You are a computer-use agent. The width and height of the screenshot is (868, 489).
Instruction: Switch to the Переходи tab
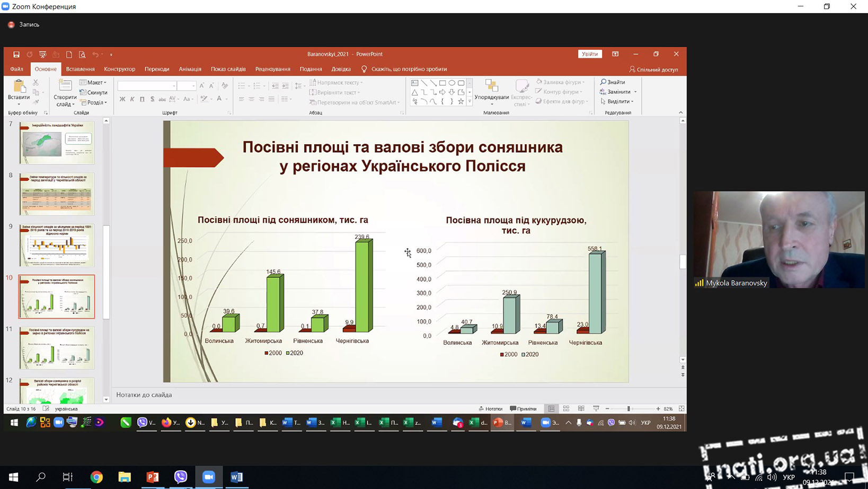pyautogui.click(x=157, y=69)
